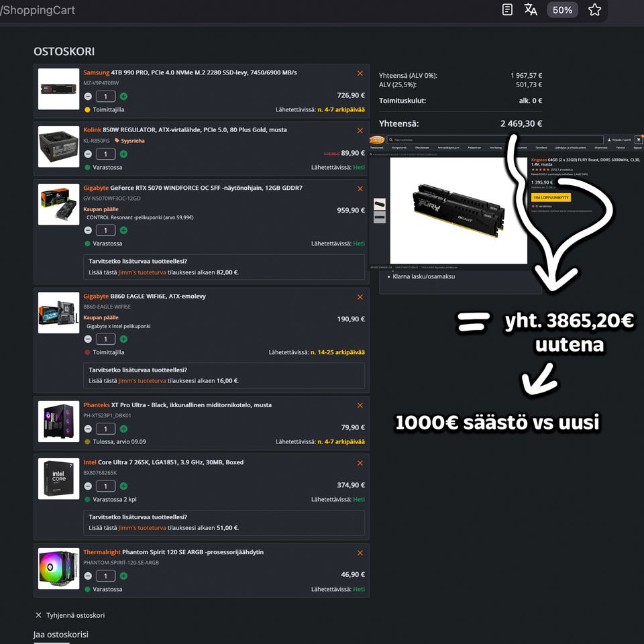Decrease Samsung SSD quantity with minus
644x644 pixels.
point(88,97)
